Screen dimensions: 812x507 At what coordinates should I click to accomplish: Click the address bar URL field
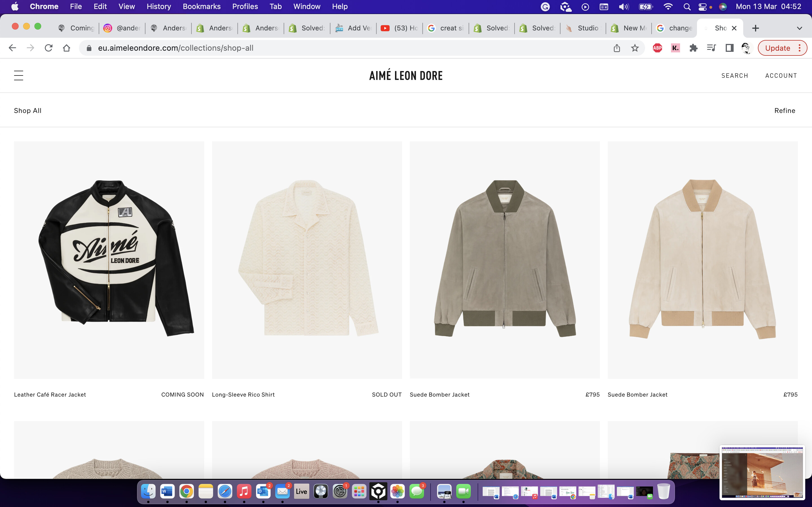336,48
